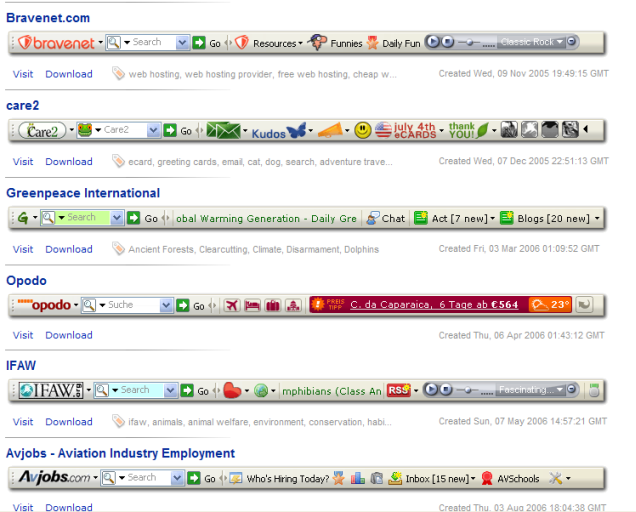
Task: Click the Avjobs.com logo button
Action: (x=54, y=477)
